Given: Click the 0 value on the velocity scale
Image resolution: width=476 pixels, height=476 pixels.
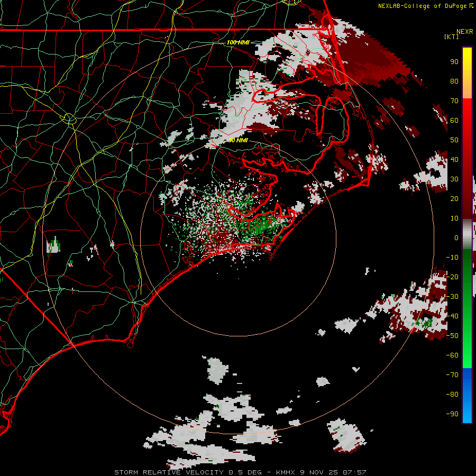Looking at the screenshot, I should (456, 237).
